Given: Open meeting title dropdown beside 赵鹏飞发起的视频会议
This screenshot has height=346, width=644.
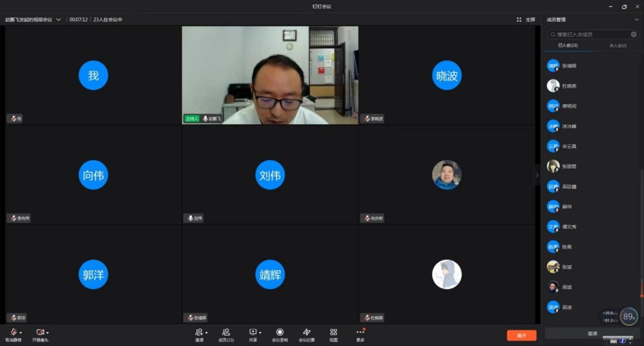Looking at the screenshot, I should pos(59,20).
